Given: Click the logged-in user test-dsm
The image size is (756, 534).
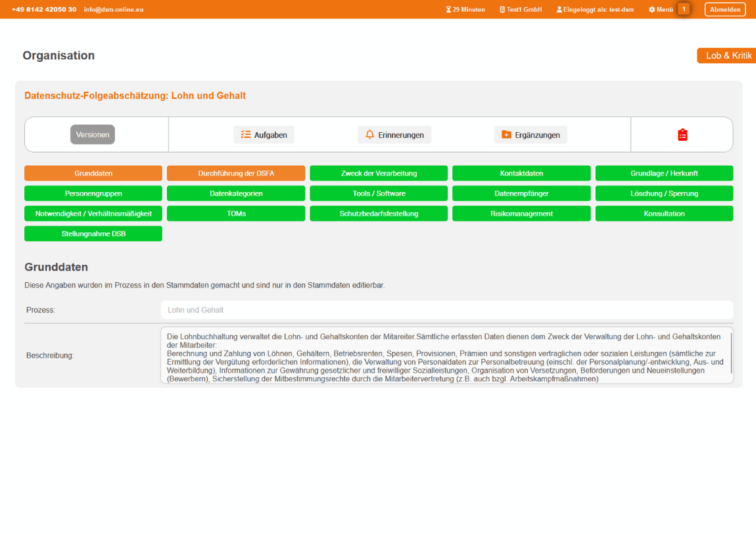Looking at the screenshot, I should point(595,10).
